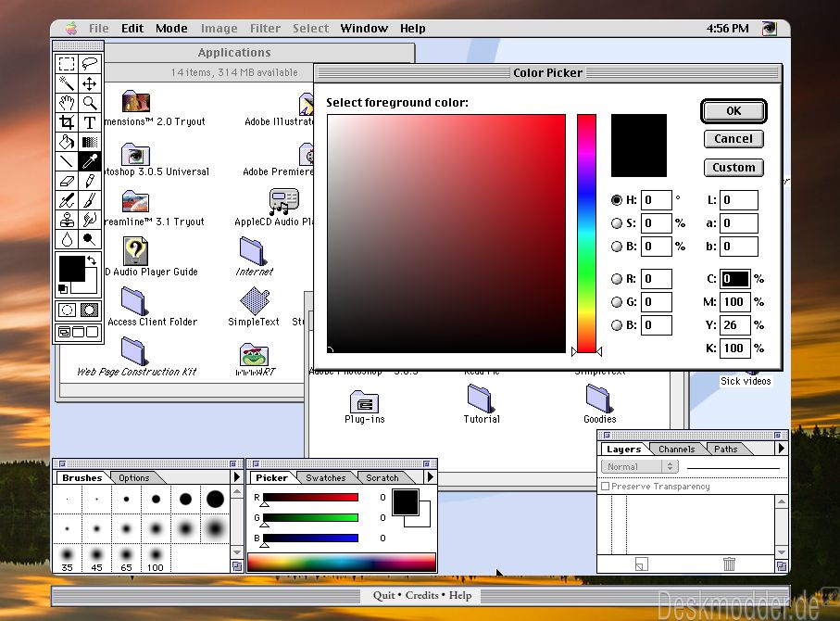This screenshot has width=840, height=621.
Task: Click the vertical hue slider in Color Picker
Action: 586,234
